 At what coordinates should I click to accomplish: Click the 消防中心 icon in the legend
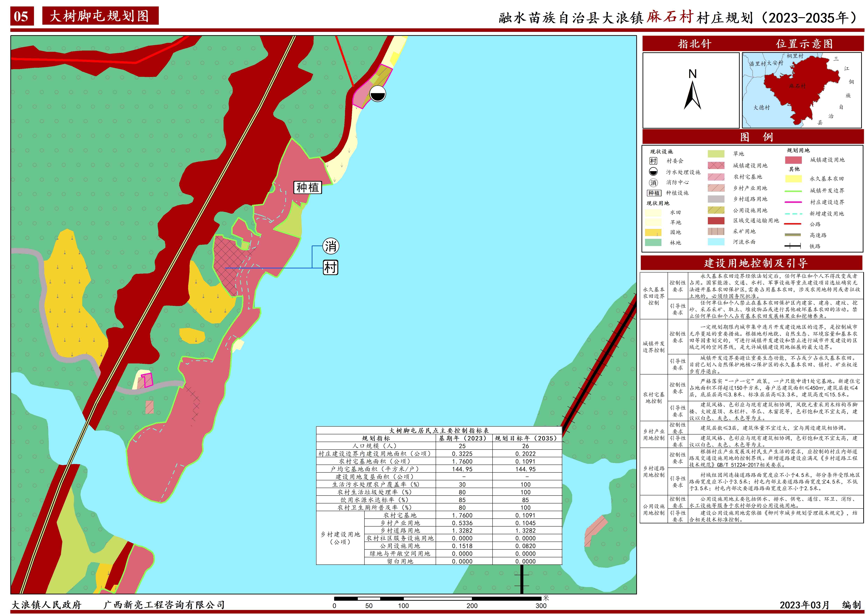pos(654,183)
